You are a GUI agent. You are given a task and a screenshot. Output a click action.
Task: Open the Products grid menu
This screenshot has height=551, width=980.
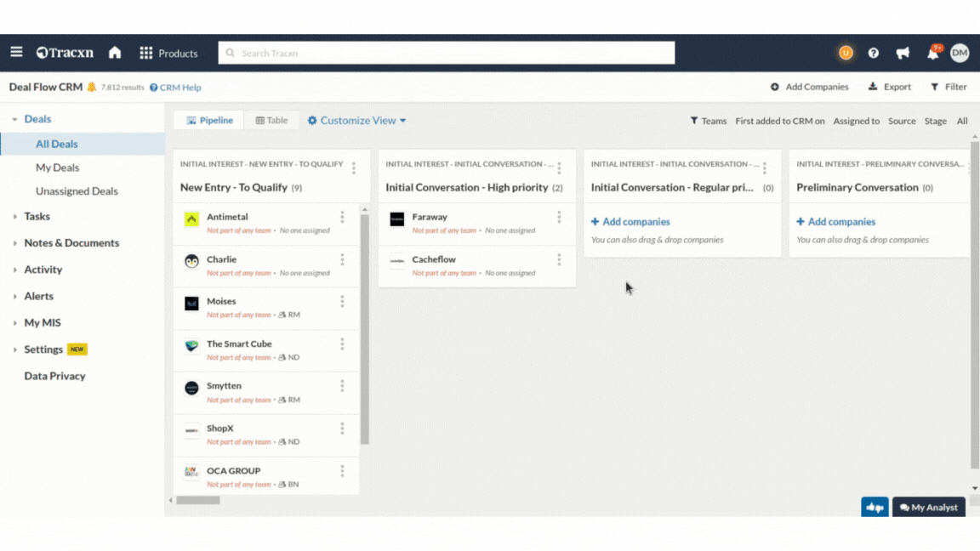pyautogui.click(x=168, y=53)
